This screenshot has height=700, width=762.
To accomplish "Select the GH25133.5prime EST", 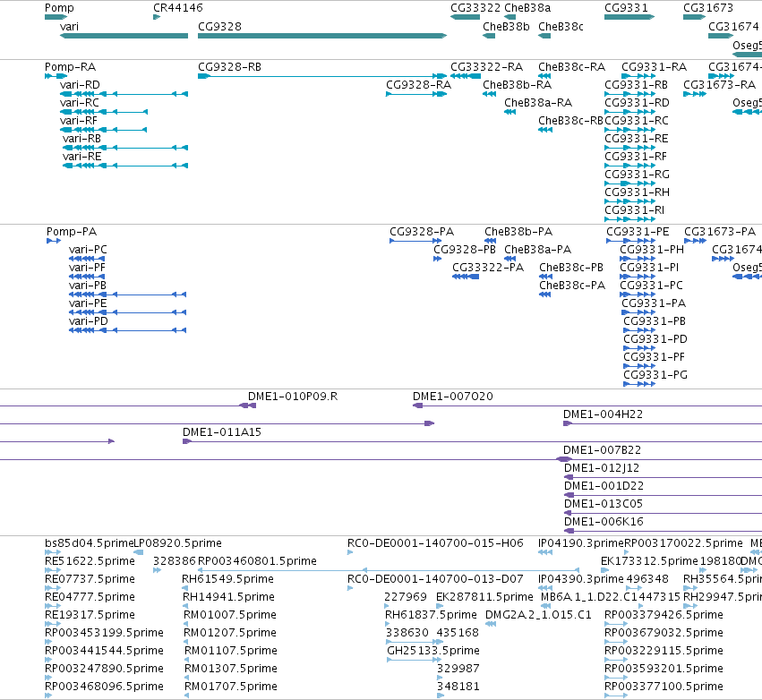I will click(415, 660).
